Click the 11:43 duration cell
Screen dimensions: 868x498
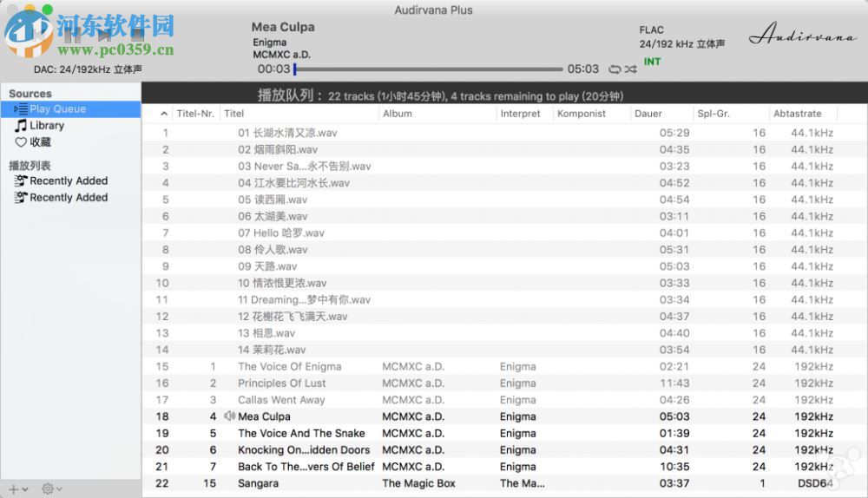674,383
